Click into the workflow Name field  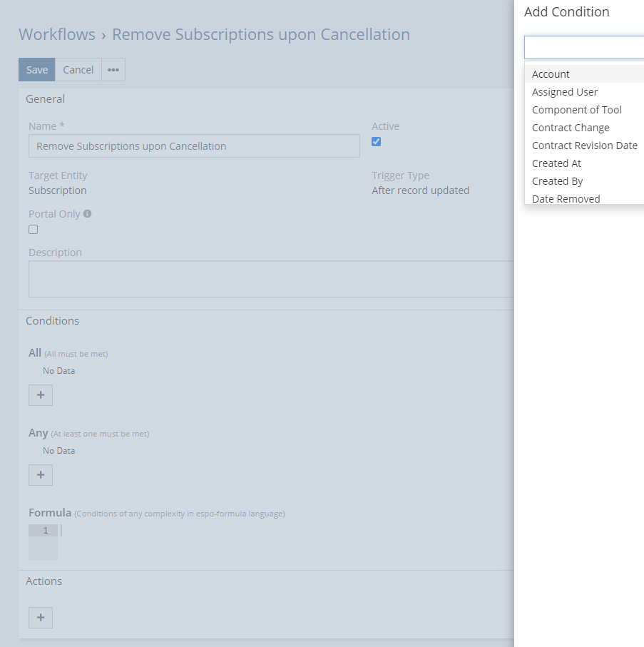coord(194,146)
